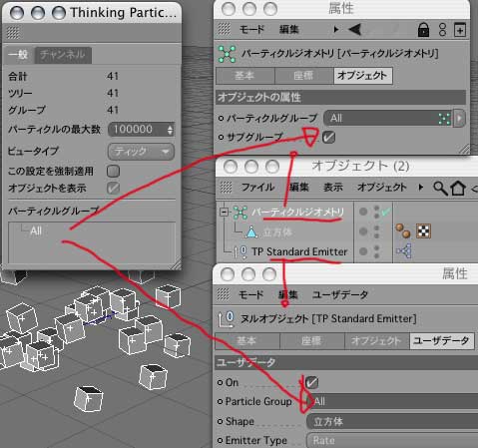Click particle group icon inside the All field
Viewport: 478px width, 448px height.
tap(444, 119)
